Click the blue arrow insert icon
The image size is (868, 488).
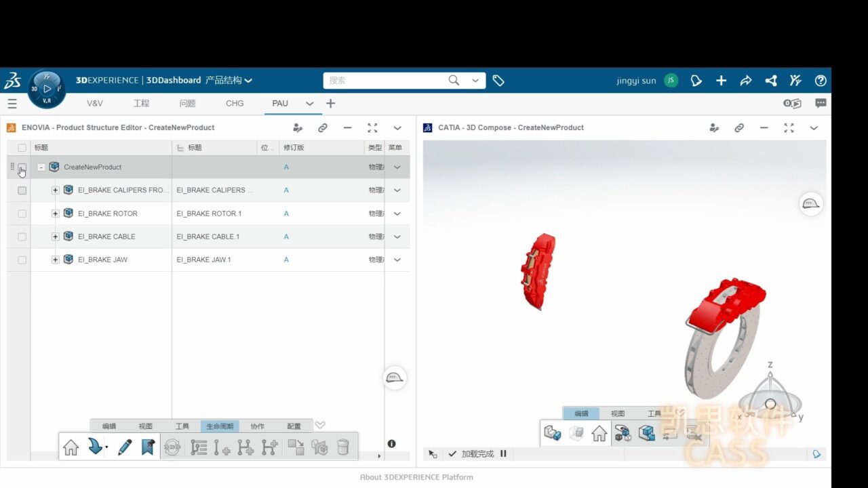point(96,447)
